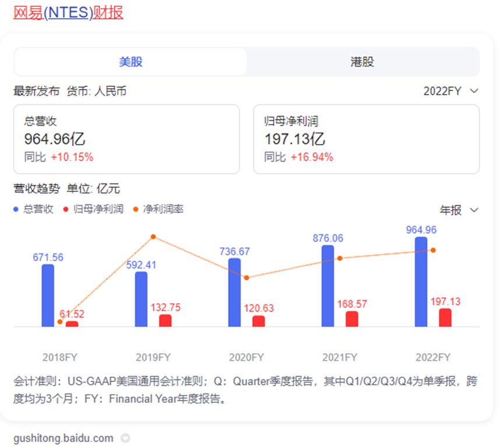Click the 2020FY orange margin point
The width and height of the screenshot is (504, 446).
pyautogui.click(x=246, y=278)
